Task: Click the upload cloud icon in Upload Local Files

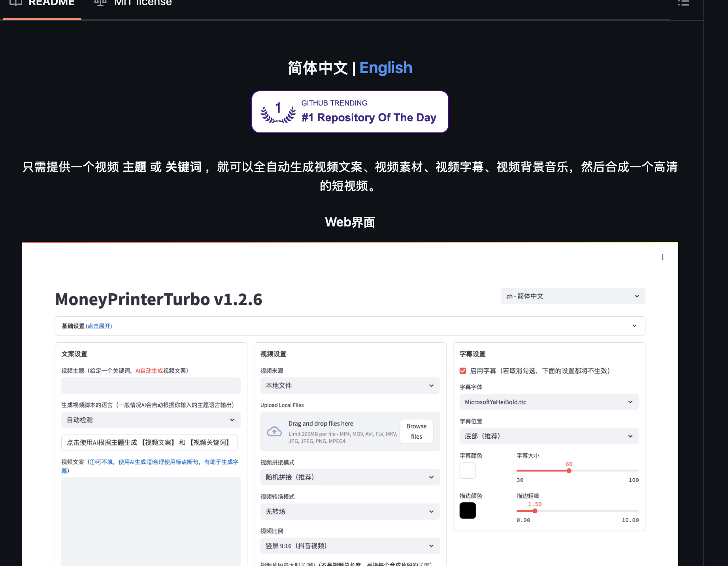Action: coord(274,431)
